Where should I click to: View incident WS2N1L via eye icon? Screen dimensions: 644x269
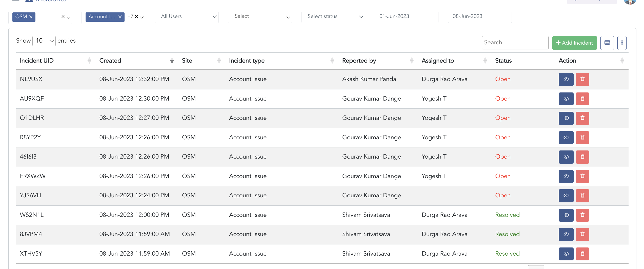(x=566, y=215)
